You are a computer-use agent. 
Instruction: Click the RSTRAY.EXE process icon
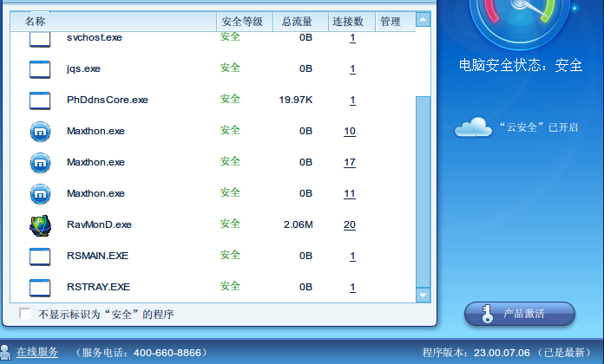pyautogui.click(x=40, y=288)
